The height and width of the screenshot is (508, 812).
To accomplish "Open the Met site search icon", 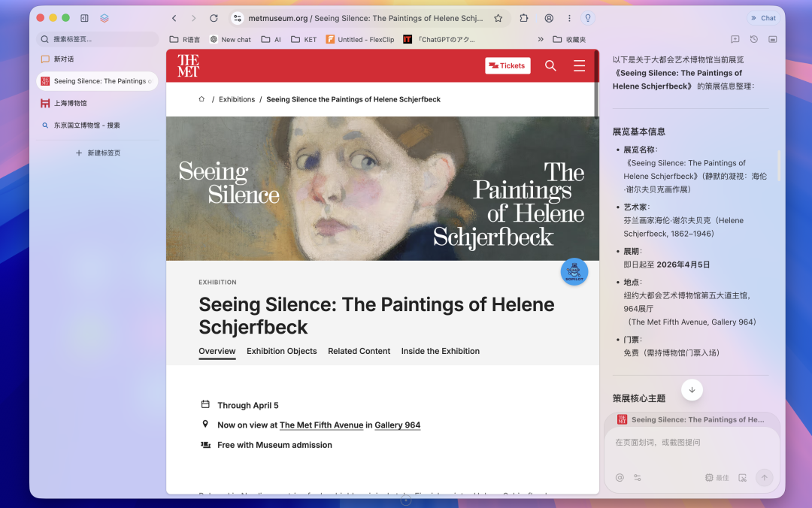I will tap(550, 66).
